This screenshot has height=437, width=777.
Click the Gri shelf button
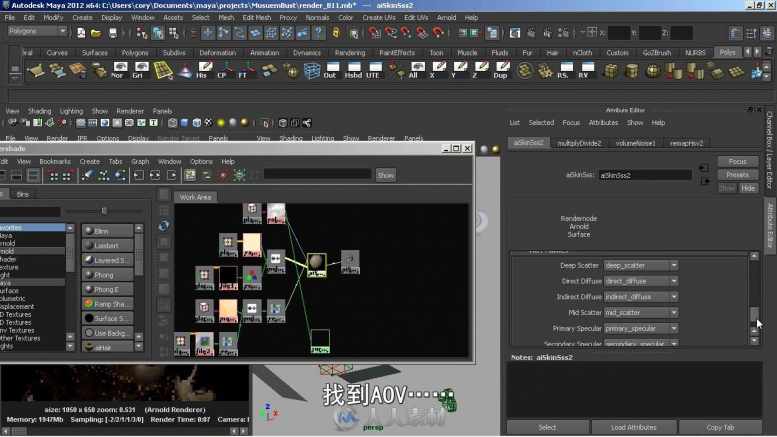pos(141,70)
